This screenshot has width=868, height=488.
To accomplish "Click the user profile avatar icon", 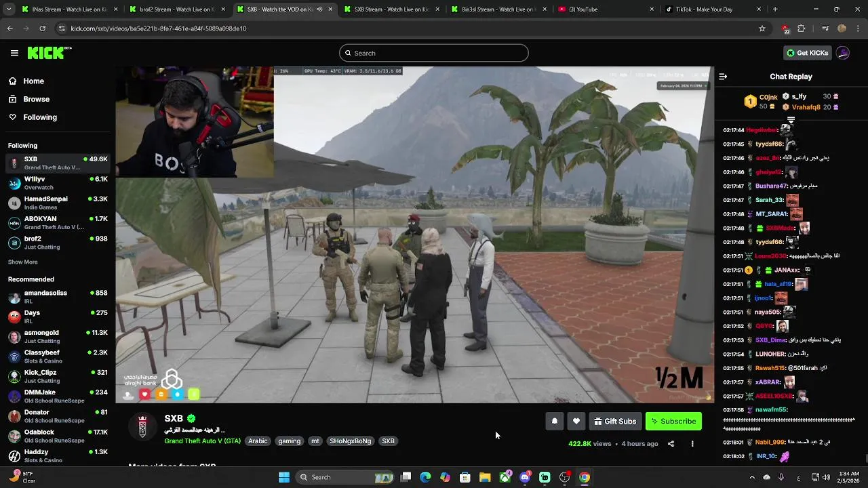I will pos(843,53).
